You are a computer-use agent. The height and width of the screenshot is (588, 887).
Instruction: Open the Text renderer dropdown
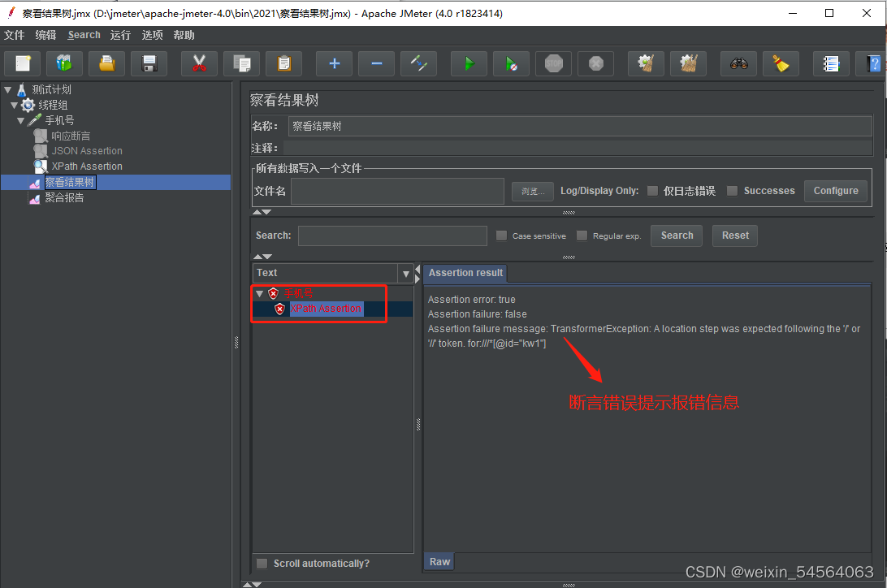405,274
